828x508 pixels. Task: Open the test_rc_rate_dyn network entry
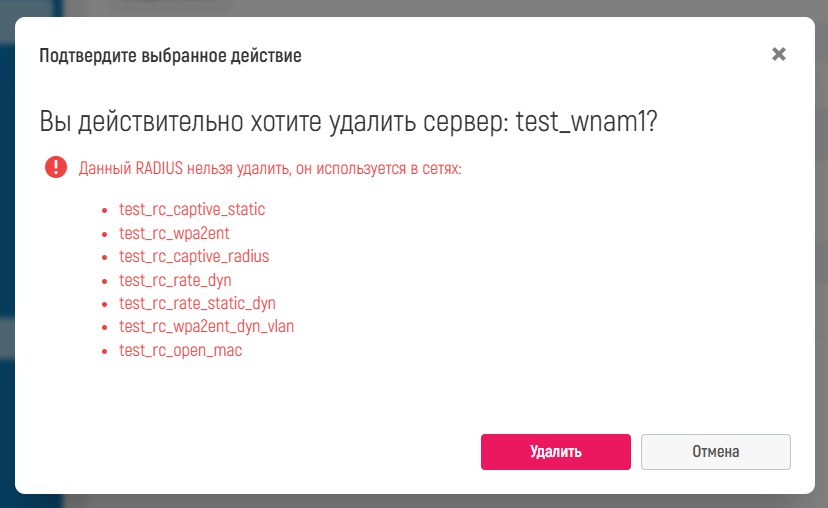(175, 280)
